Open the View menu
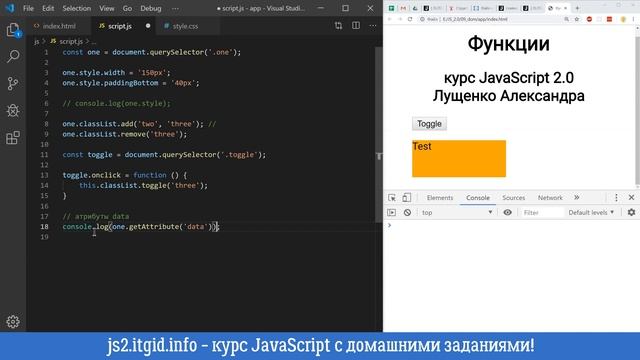The image size is (640, 360). [x=107, y=8]
